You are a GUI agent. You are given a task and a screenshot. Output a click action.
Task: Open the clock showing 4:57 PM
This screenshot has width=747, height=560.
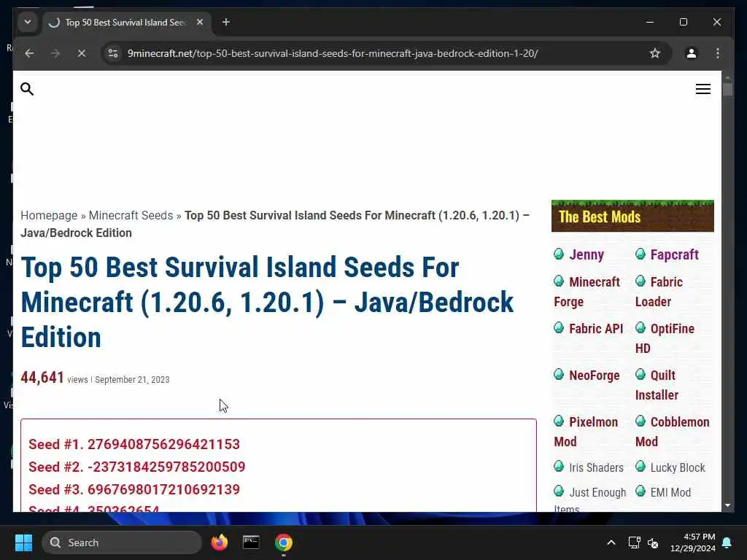pos(693,542)
